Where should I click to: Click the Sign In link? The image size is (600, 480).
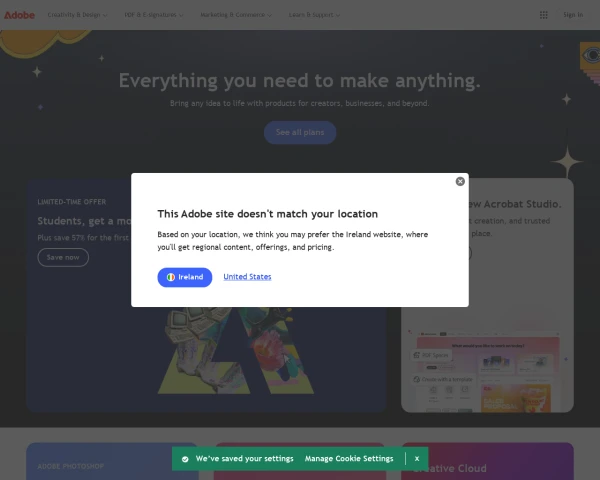[x=573, y=15]
